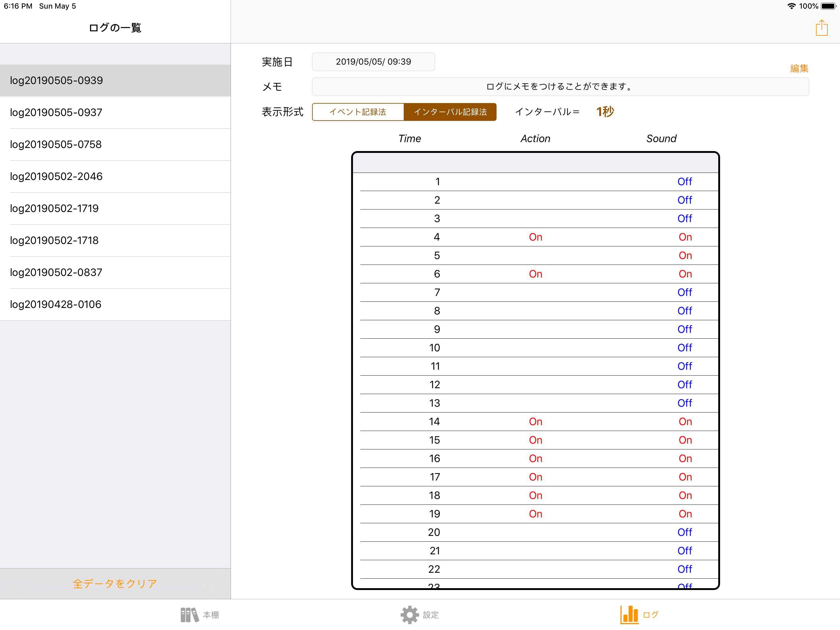Screen dimensions: 840x630
Task: Tap the 表示形式 label
Action: click(283, 112)
